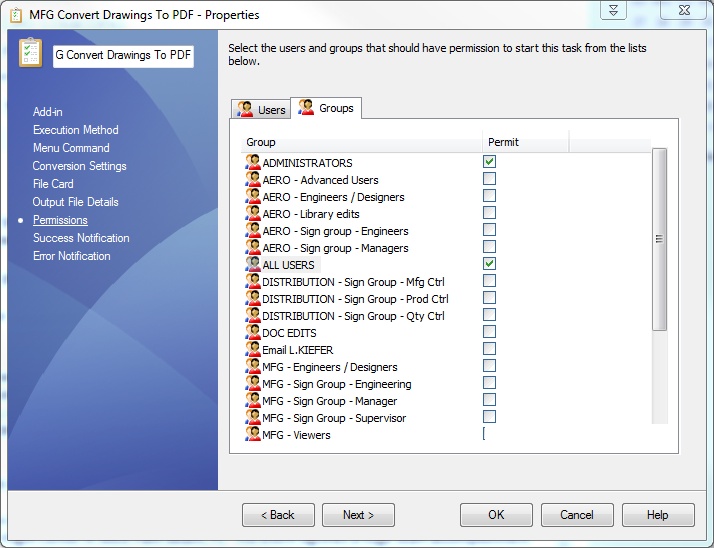Click the AERO - Library edits group icon
This screenshot has height=548, width=714.
point(253,213)
